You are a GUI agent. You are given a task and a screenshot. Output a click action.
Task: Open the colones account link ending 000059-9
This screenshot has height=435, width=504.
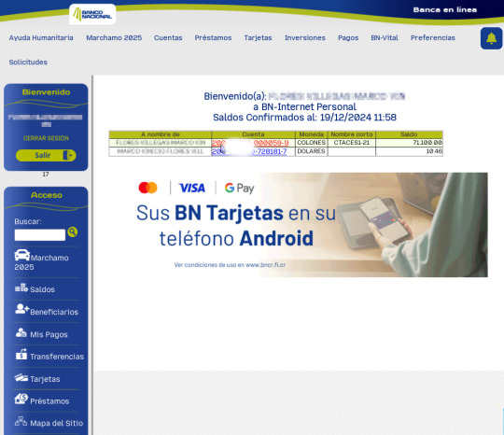coord(250,143)
